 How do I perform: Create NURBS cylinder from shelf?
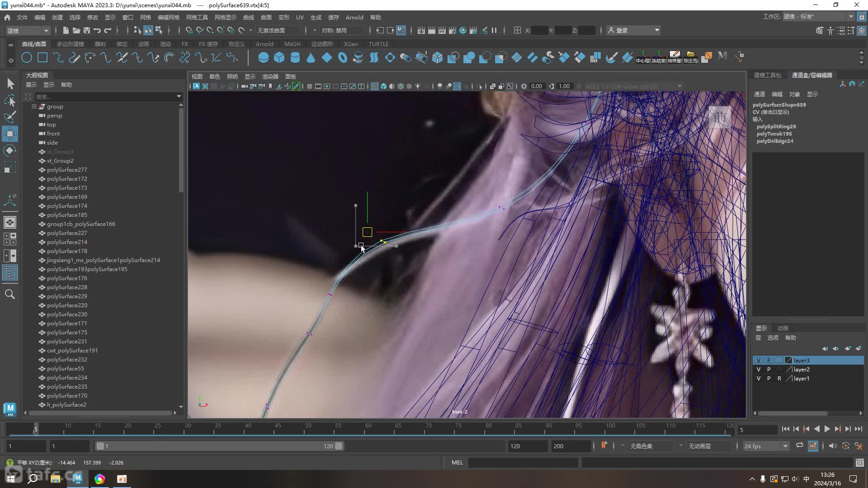click(x=295, y=57)
